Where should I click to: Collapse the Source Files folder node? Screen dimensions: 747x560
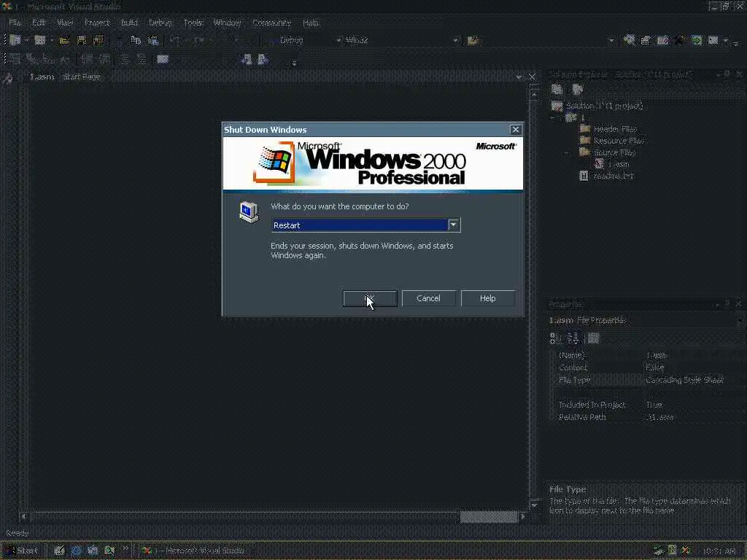pyautogui.click(x=567, y=153)
